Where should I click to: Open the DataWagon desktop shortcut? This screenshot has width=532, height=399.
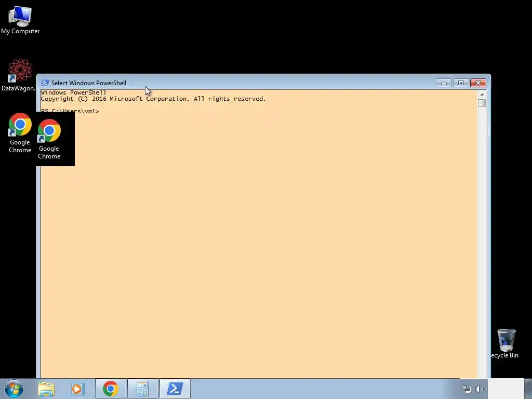[19, 75]
